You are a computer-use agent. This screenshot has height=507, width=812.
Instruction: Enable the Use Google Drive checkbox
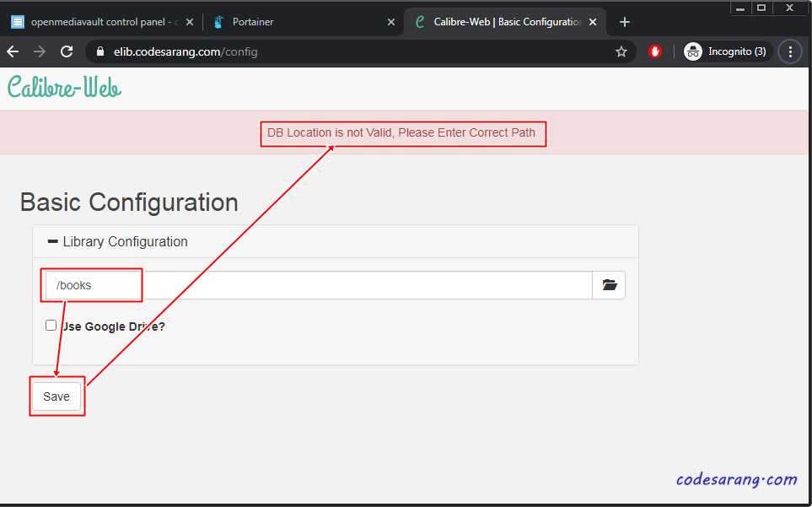[x=51, y=326]
